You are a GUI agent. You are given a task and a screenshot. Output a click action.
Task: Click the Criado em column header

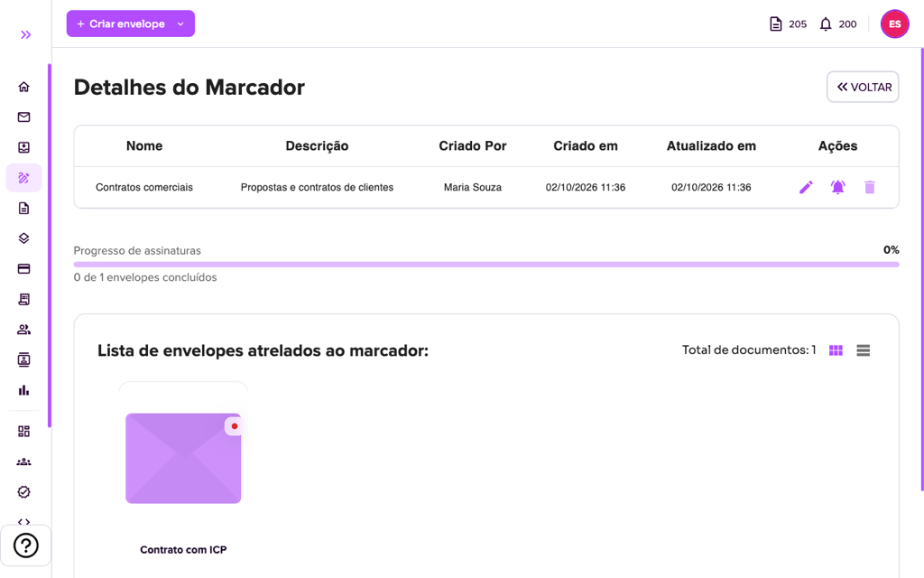click(585, 145)
